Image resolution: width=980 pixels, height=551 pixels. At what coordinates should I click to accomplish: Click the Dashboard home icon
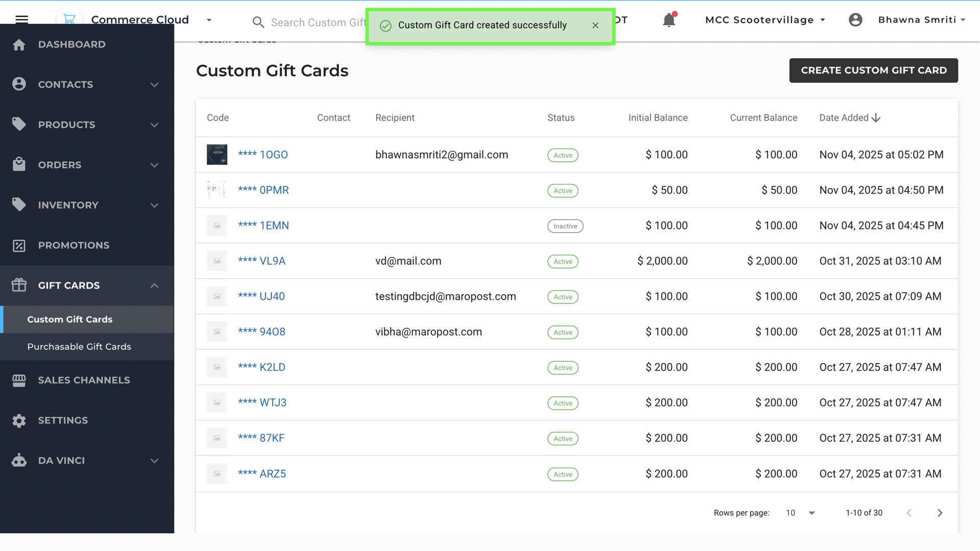pyautogui.click(x=19, y=44)
